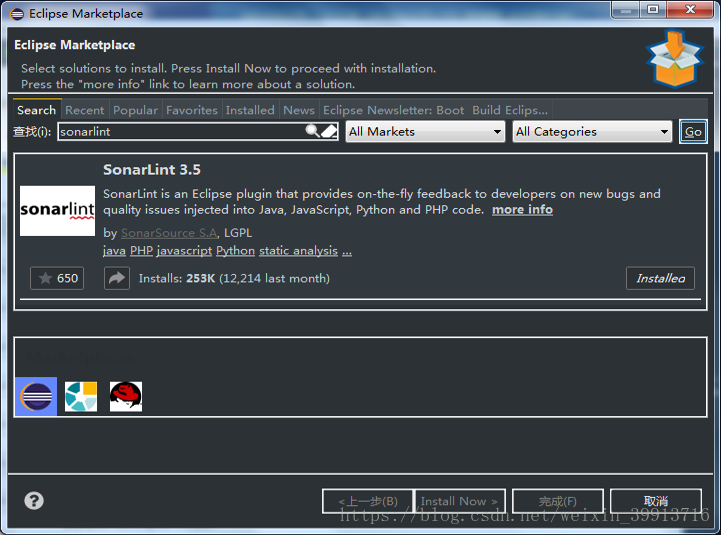Switch to the Popular tab
The width and height of the screenshot is (721, 535).
click(135, 110)
